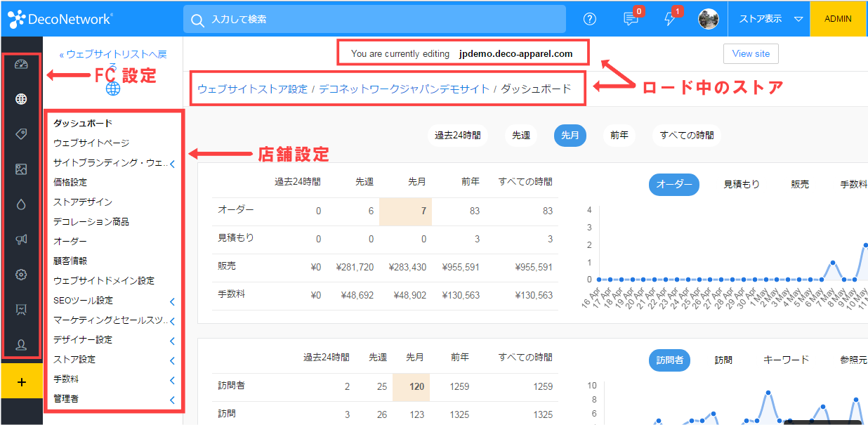This screenshot has width=868, height=425.
Task: Click the search magnifier icon
Action: coord(198,20)
